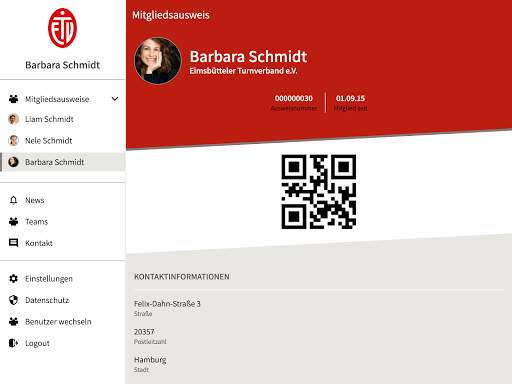The width and height of the screenshot is (512, 384).
Task: Click Nele Schmidt's avatar thumbnail
Action: point(13,141)
